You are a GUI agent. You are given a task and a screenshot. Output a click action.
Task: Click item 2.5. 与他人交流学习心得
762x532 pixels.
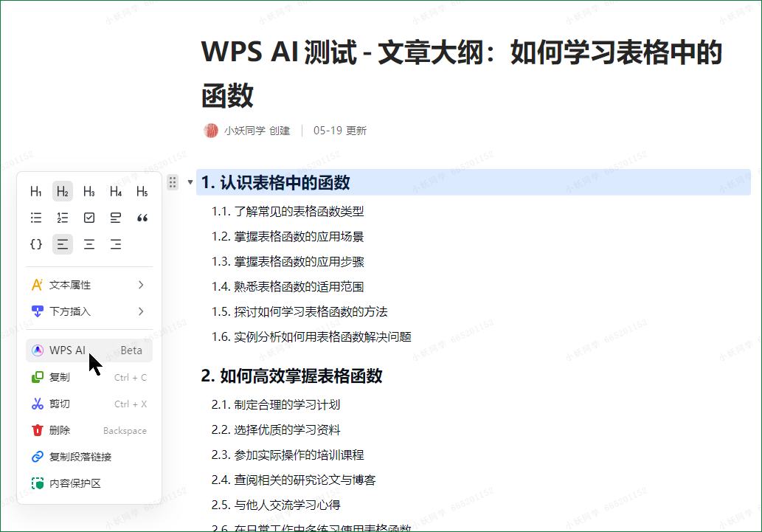pos(276,505)
